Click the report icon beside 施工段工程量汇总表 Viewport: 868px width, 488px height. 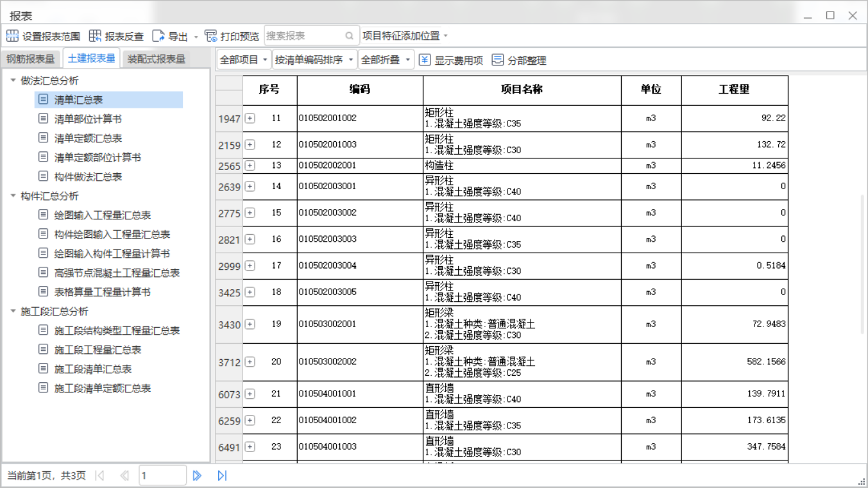point(43,349)
